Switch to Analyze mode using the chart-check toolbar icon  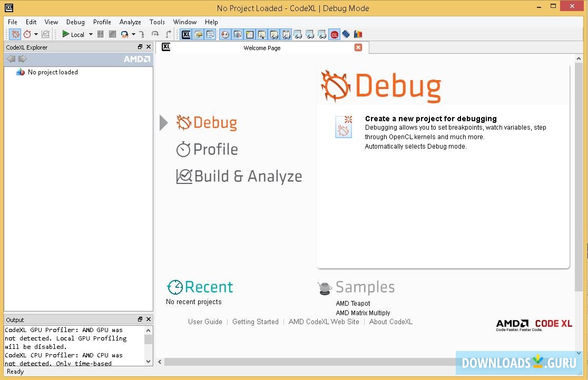tap(46, 34)
